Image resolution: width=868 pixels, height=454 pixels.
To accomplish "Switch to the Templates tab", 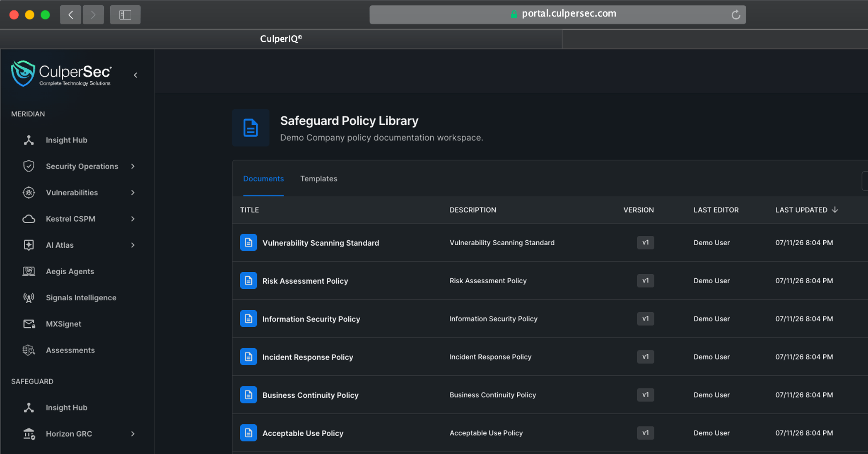I will (318, 179).
